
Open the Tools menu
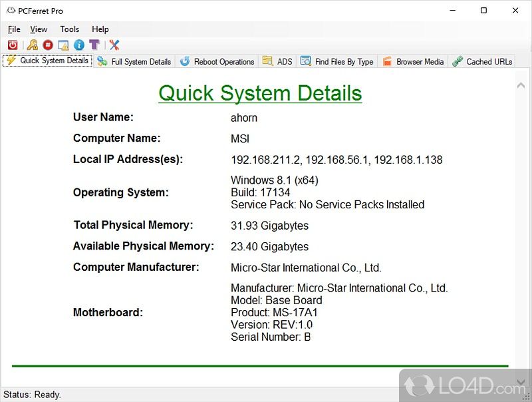click(69, 29)
